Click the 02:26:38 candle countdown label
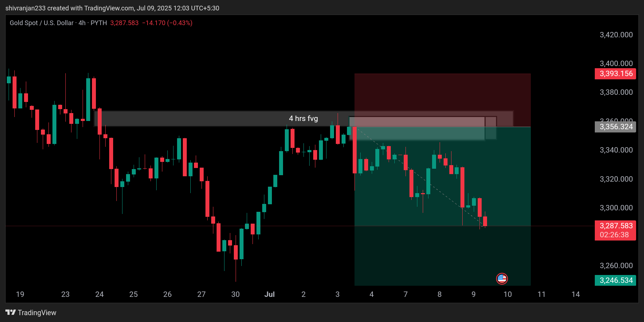Viewport: 644px width, 322px height. [x=614, y=235]
